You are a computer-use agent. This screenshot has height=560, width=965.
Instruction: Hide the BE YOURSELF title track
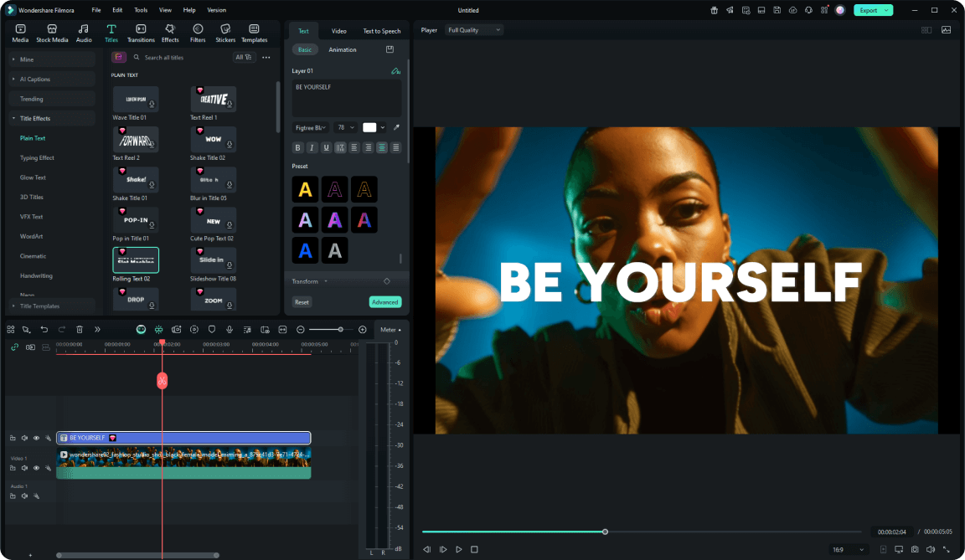(x=36, y=439)
